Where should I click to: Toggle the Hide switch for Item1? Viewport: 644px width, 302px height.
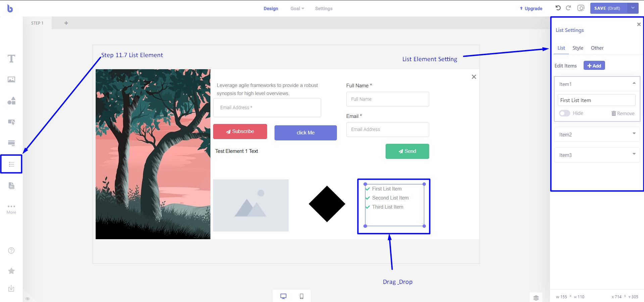click(x=564, y=113)
